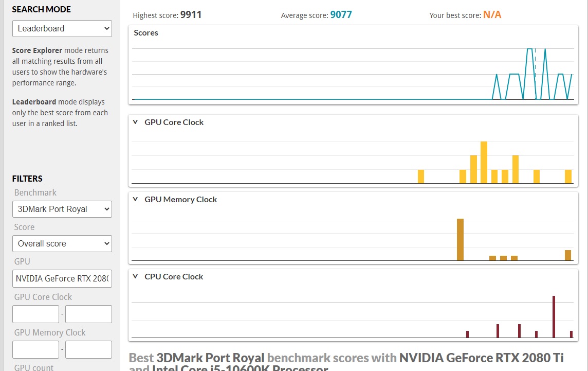Click the leftmost red CPU Core Clock bar
Viewport: 588px width, 371px height.
tap(467, 334)
